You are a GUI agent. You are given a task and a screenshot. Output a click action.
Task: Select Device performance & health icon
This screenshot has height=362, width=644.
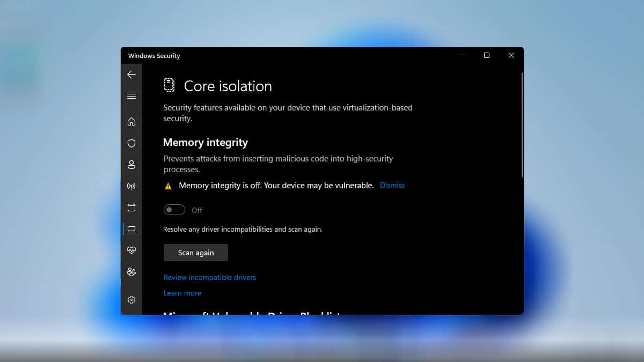pyautogui.click(x=131, y=250)
